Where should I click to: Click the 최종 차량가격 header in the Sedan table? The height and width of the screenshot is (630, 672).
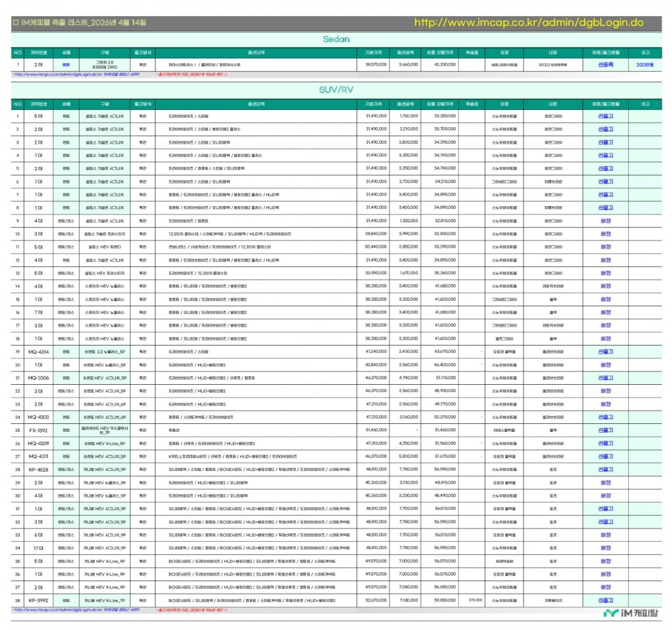point(441,53)
